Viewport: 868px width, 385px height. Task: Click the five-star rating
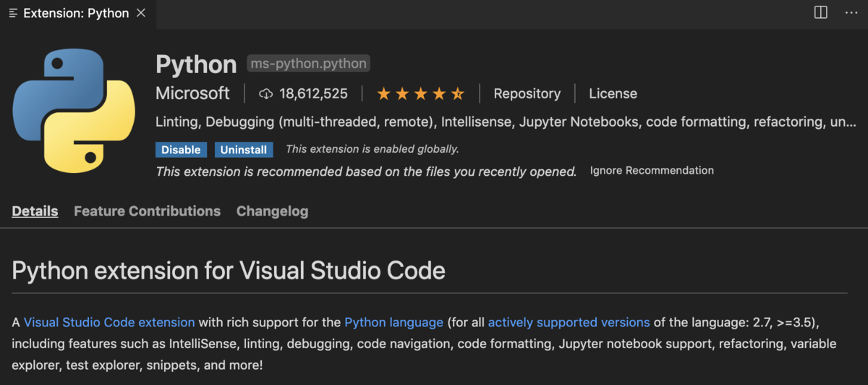point(420,93)
